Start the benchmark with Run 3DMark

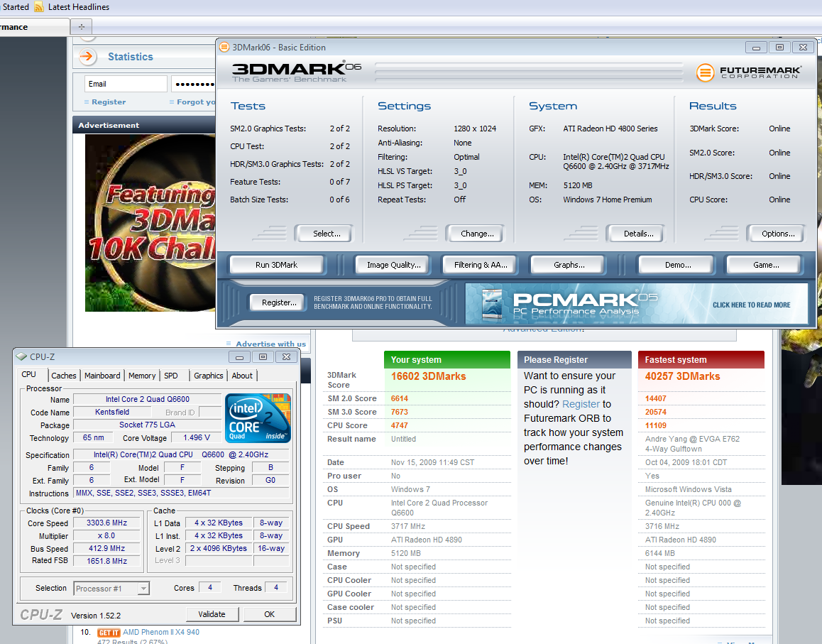tap(276, 265)
